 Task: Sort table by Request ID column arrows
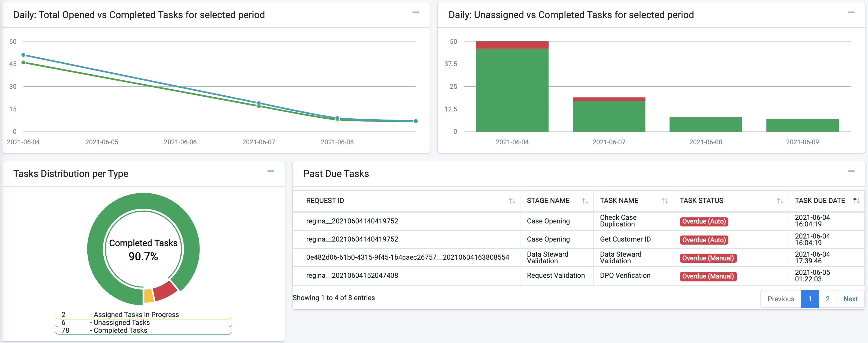click(512, 201)
